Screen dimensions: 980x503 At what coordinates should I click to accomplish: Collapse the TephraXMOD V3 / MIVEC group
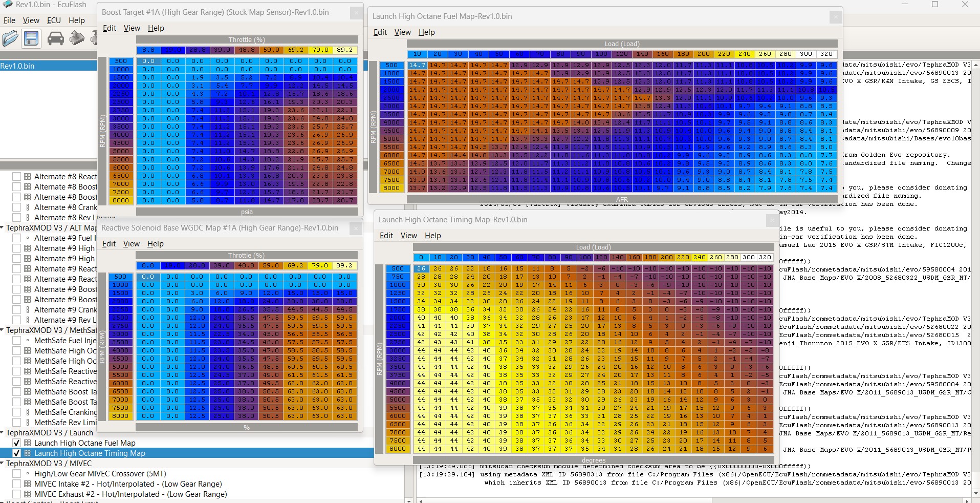pyautogui.click(x=3, y=464)
